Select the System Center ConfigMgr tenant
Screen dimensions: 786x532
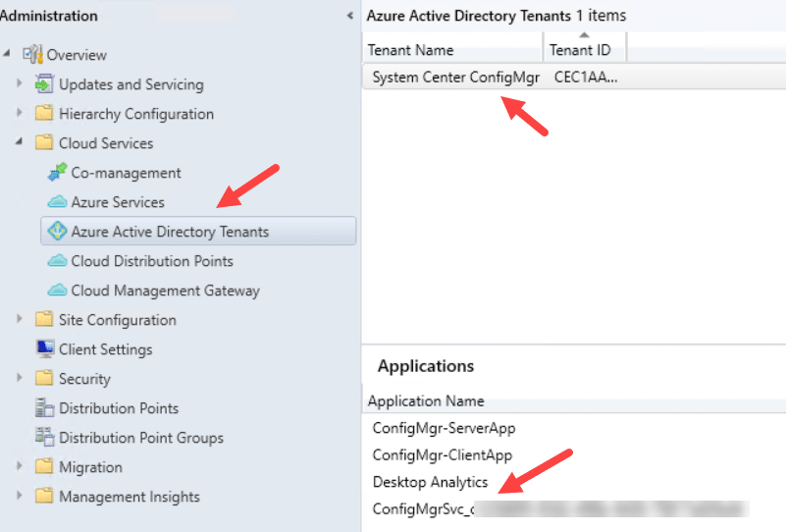point(455,78)
